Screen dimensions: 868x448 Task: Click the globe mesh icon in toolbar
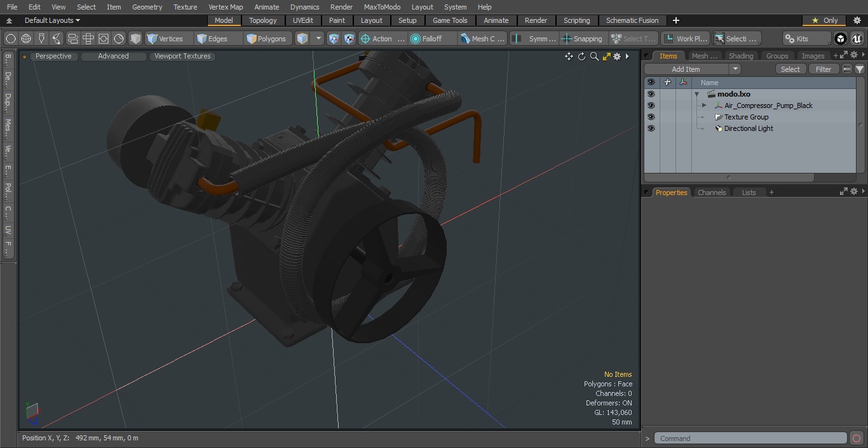pos(26,39)
